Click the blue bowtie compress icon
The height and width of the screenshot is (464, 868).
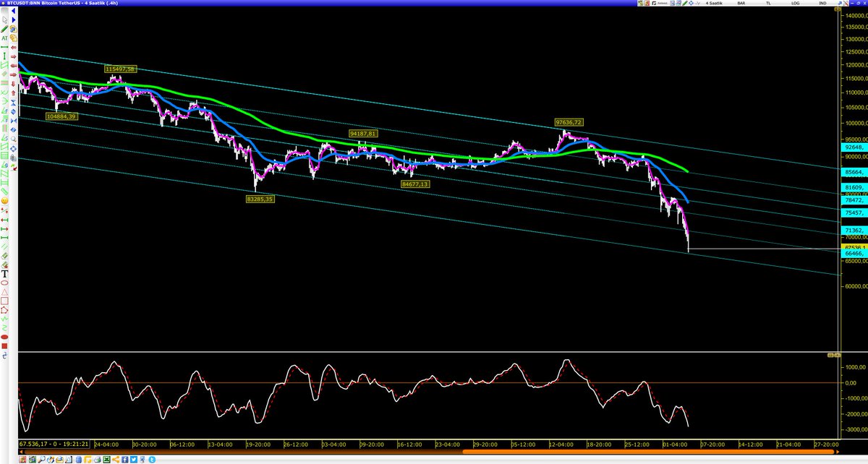coord(13,121)
